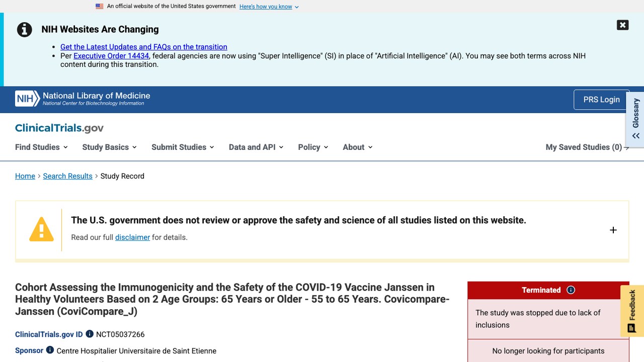
Task: Go to Home breadcrumb
Action: (25, 176)
